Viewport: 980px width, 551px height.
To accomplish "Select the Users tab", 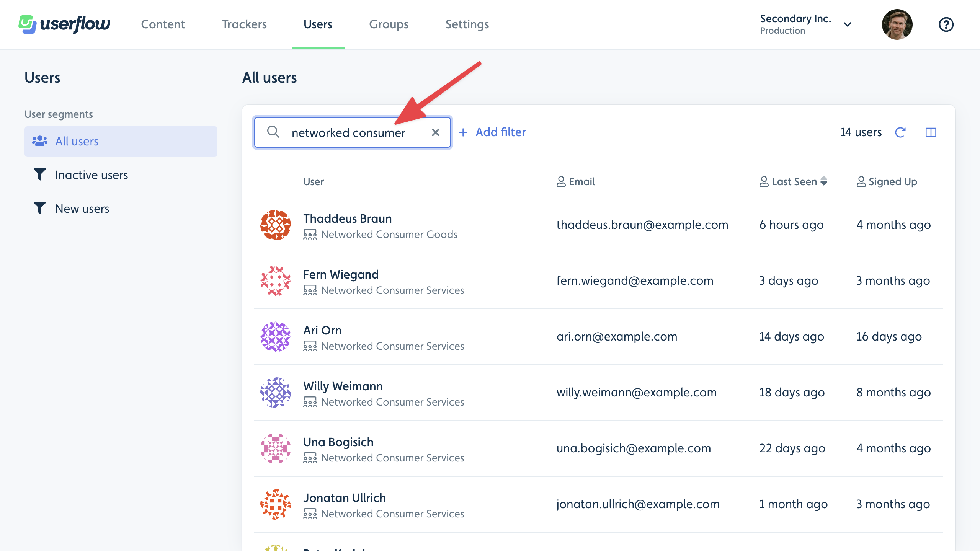I will click(x=318, y=24).
